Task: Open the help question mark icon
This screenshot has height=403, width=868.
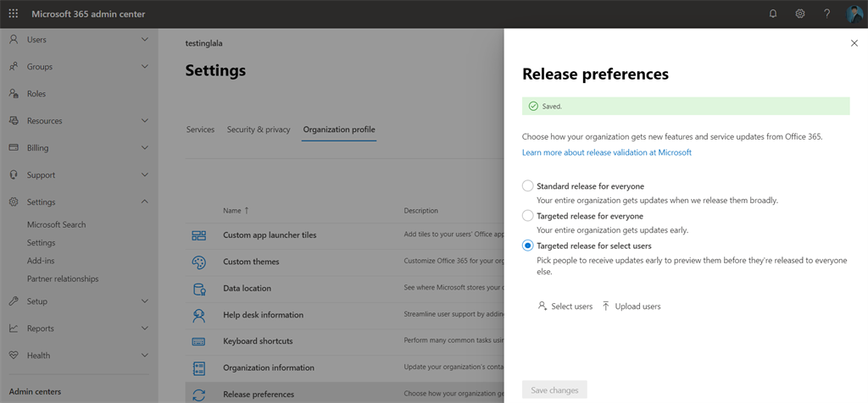Action: tap(827, 14)
